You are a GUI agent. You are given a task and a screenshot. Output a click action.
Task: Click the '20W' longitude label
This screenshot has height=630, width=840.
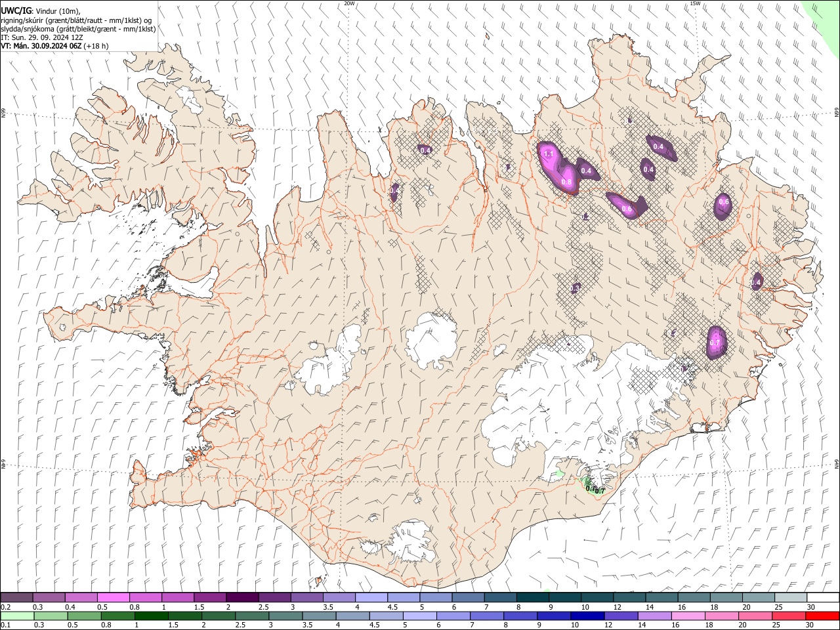(x=349, y=3)
